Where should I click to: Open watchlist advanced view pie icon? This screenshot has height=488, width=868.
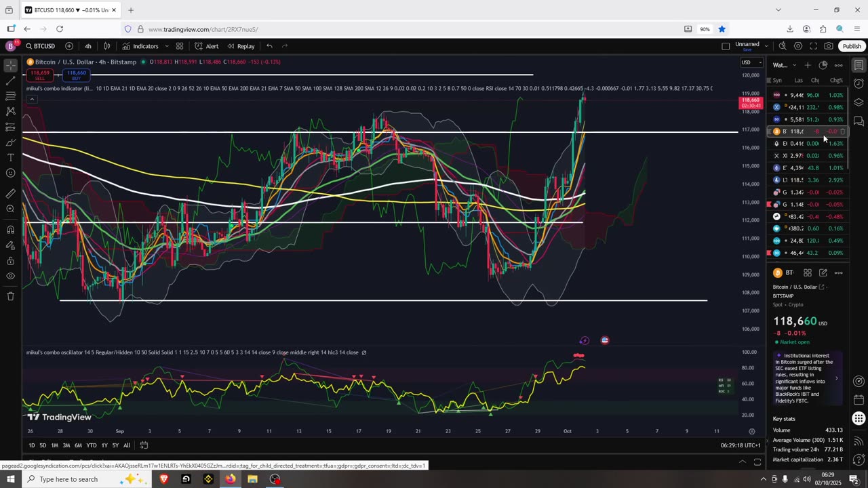coord(823,65)
